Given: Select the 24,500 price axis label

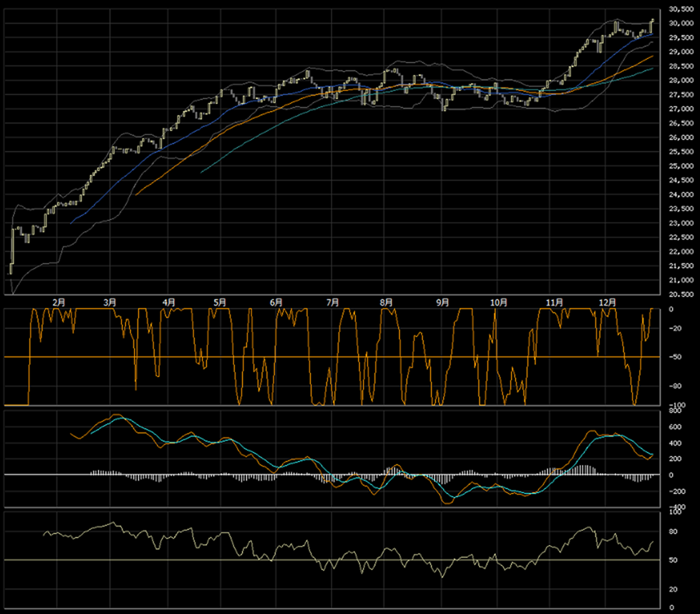Looking at the screenshot, I should 681,180.
